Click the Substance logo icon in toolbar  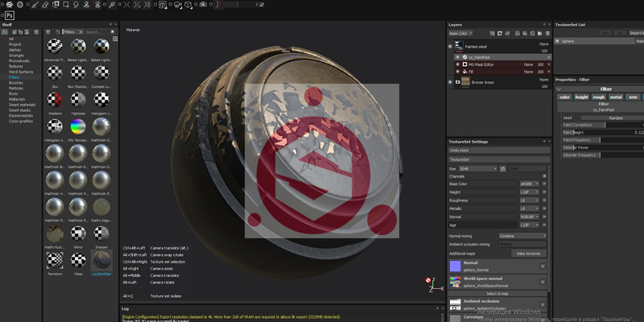pos(9,5)
